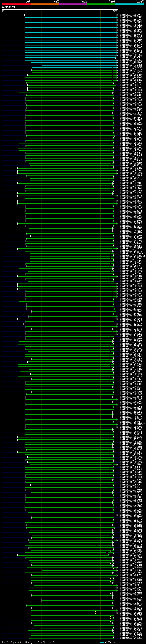The height and width of the screenshot is (644, 146).
Task: Select hit UniRef100_C5XSW9
Action: (x=131, y=30)
